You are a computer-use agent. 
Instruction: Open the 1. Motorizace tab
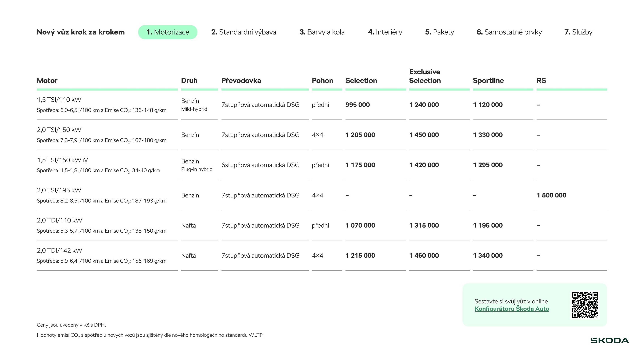tap(168, 32)
